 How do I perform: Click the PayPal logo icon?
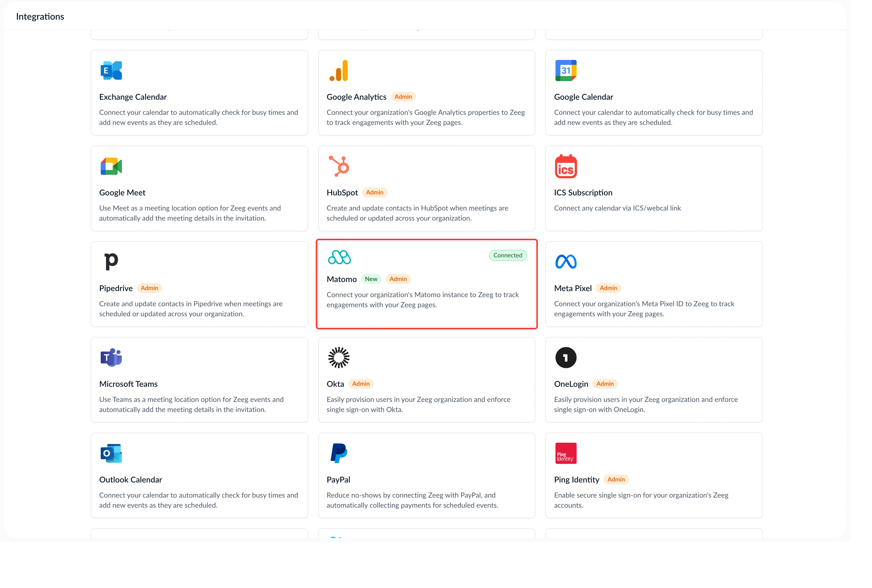click(x=339, y=453)
